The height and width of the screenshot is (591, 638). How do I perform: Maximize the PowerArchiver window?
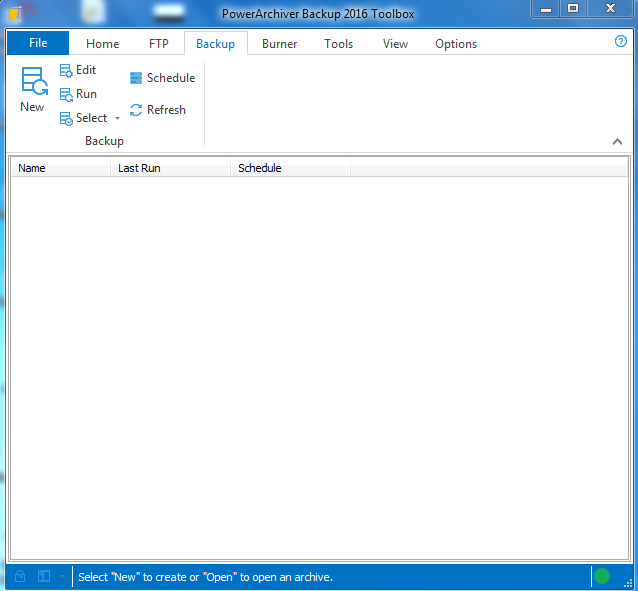click(x=573, y=9)
